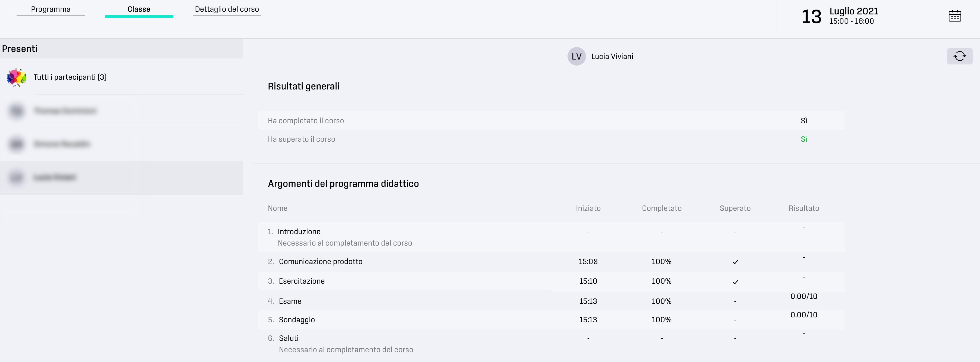Viewport: 980px width, 362px height.
Task: Open the Saluti topic row
Action: tap(551, 344)
